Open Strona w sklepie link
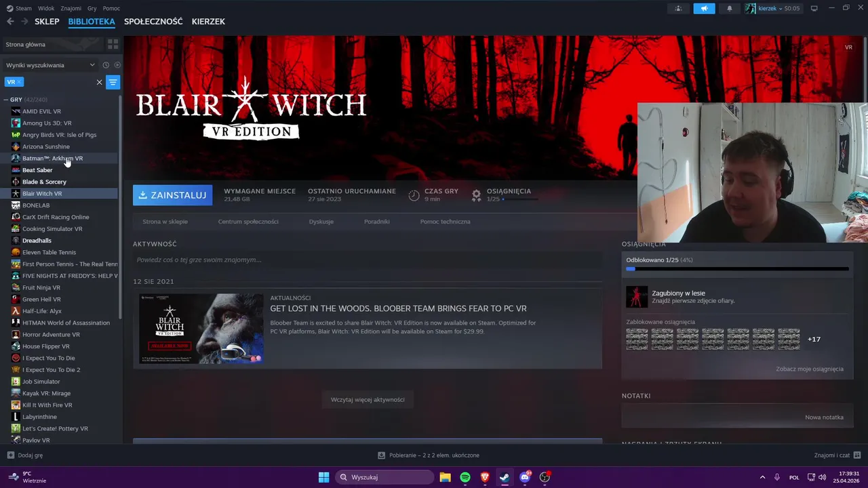Viewport: 868px width, 488px height. 165,222
